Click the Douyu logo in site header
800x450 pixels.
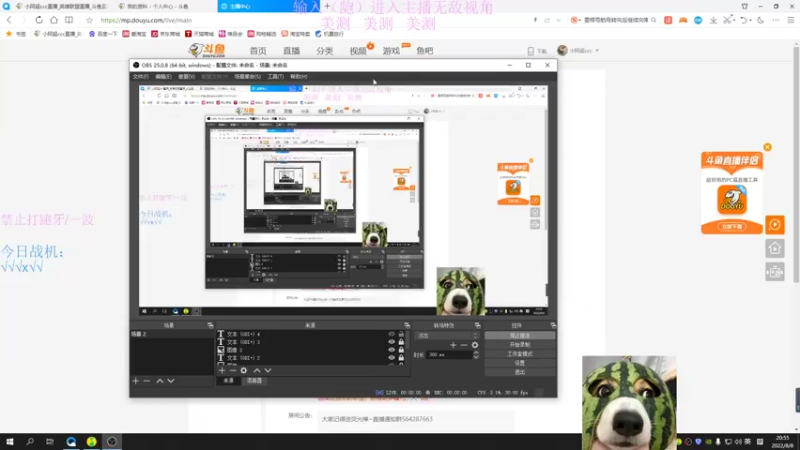click(x=207, y=51)
